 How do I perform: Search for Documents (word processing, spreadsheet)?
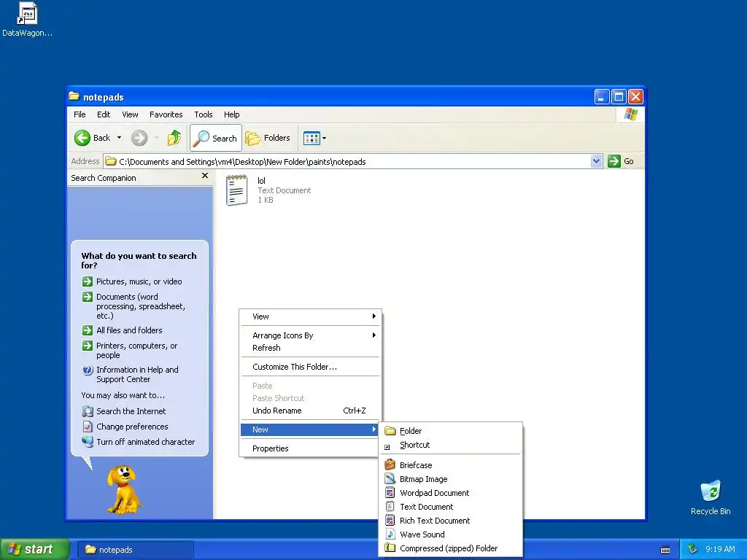tap(134, 306)
